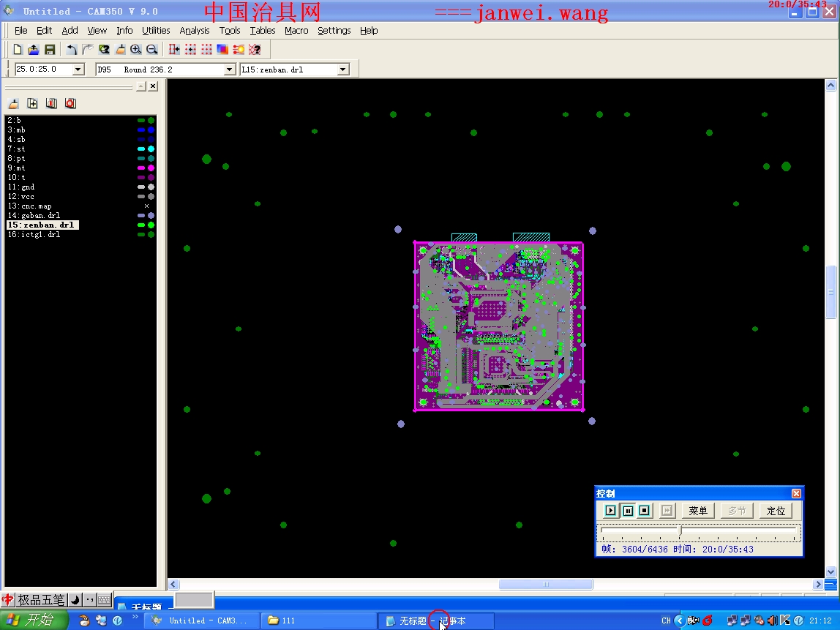Click the scroll-up arrow at canvas right edge

click(831, 85)
